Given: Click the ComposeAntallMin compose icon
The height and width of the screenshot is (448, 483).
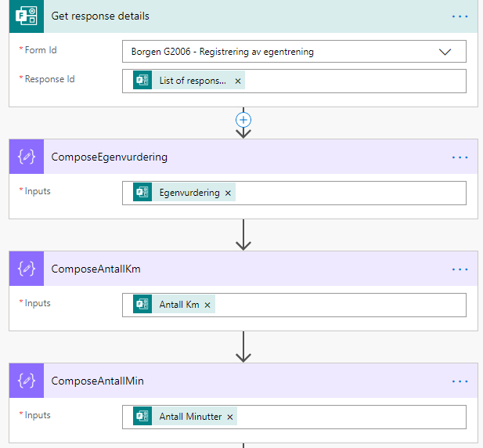Looking at the screenshot, I should coord(27,381).
